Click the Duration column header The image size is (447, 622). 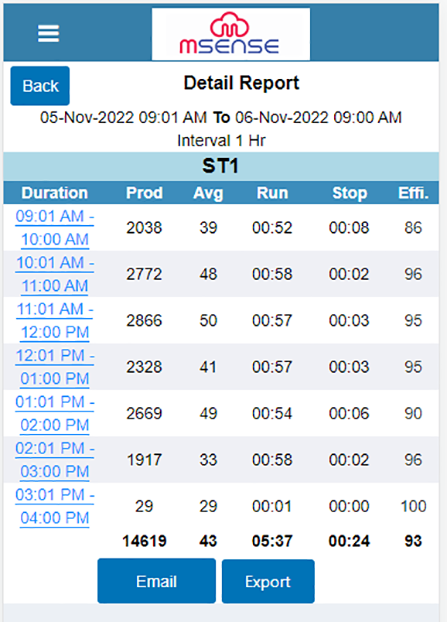[x=54, y=193]
